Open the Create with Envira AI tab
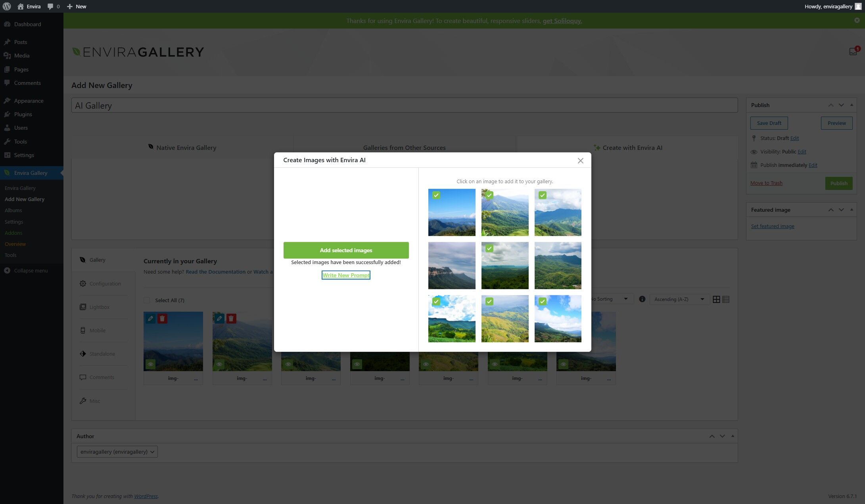865x504 pixels. tap(627, 148)
